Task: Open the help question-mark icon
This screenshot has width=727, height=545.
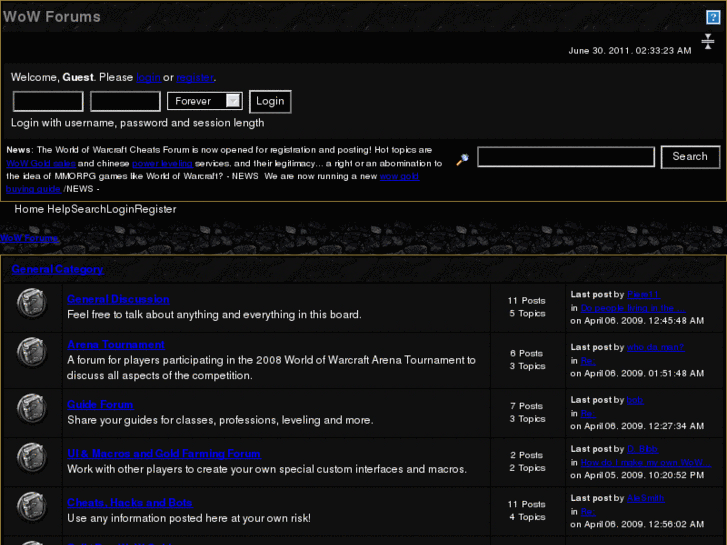Action: click(713, 17)
